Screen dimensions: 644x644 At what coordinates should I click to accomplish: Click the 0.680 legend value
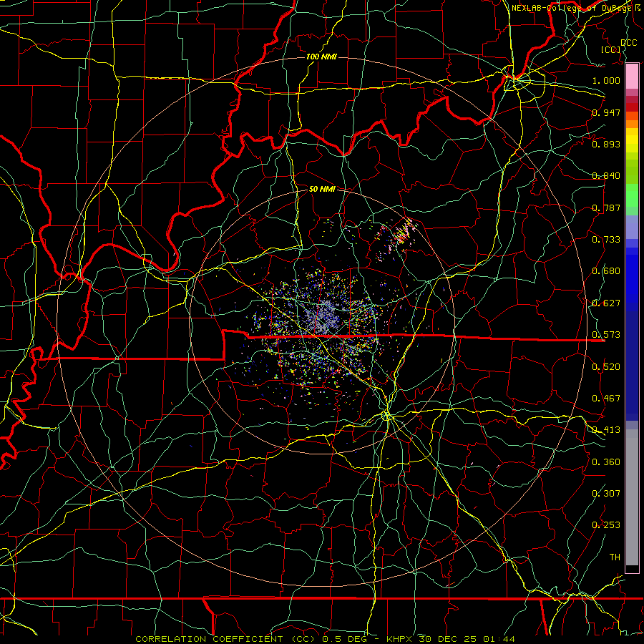click(x=606, y=271)
